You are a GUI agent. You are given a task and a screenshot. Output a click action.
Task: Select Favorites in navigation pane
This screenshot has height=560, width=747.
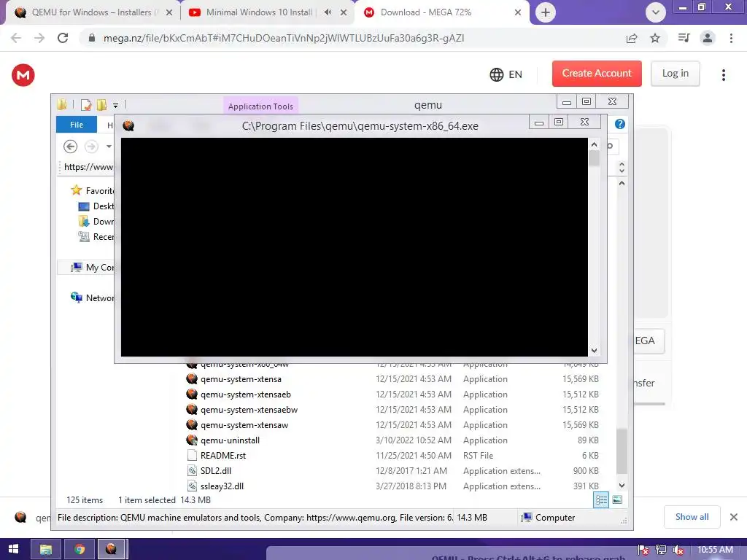click(93, 190)
